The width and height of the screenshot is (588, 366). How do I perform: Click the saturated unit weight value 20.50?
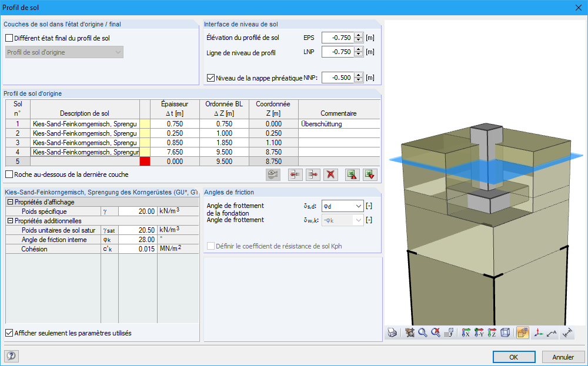tap(137, 230)
